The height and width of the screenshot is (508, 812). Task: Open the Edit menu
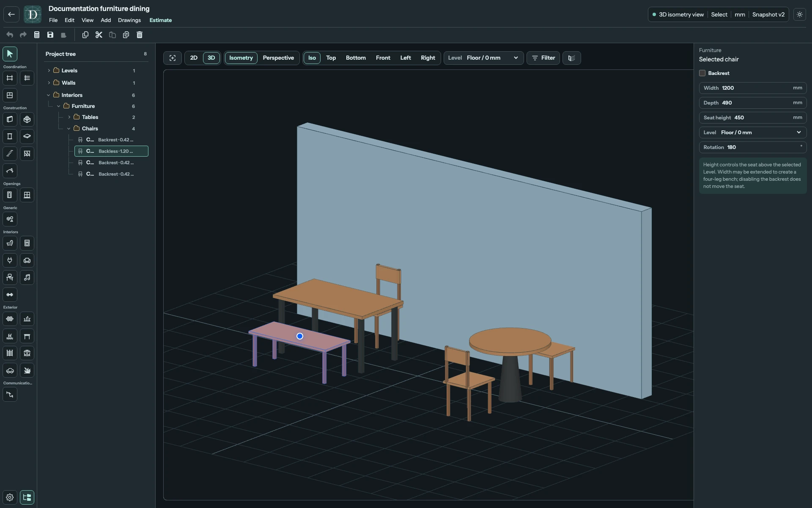[x=69, y=20]
